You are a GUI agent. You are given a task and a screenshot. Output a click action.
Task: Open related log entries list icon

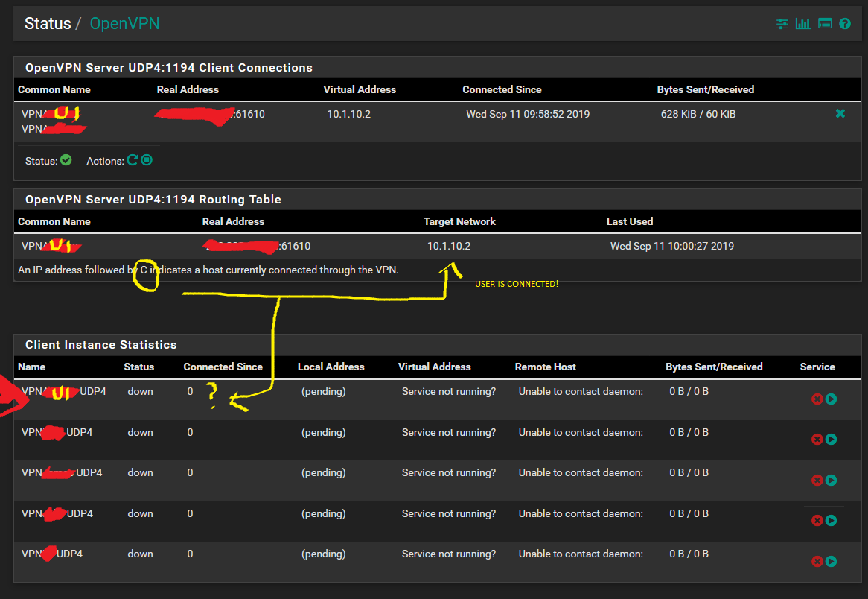[x=825, y=24]
